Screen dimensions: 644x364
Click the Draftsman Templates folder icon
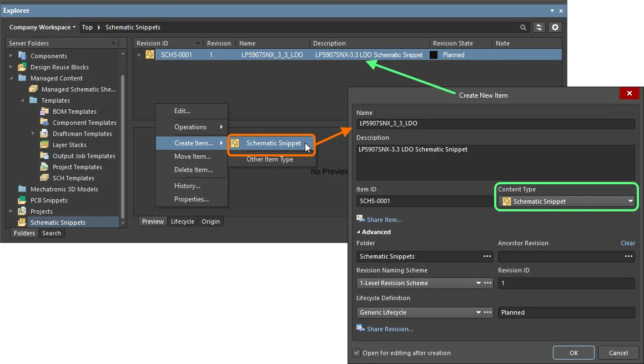click(x=44, y=133)
